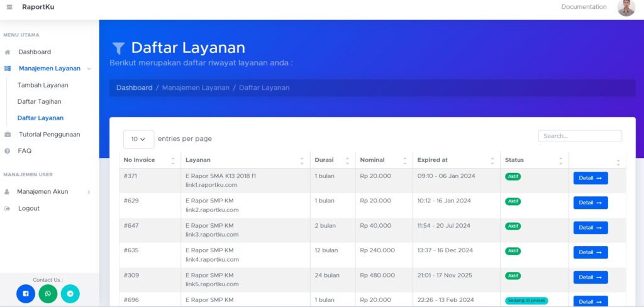Viewport: 644px width, 307px height.
Task: Click expiry 21:01 - 17 Nov 2025
Action: [445, 276]
